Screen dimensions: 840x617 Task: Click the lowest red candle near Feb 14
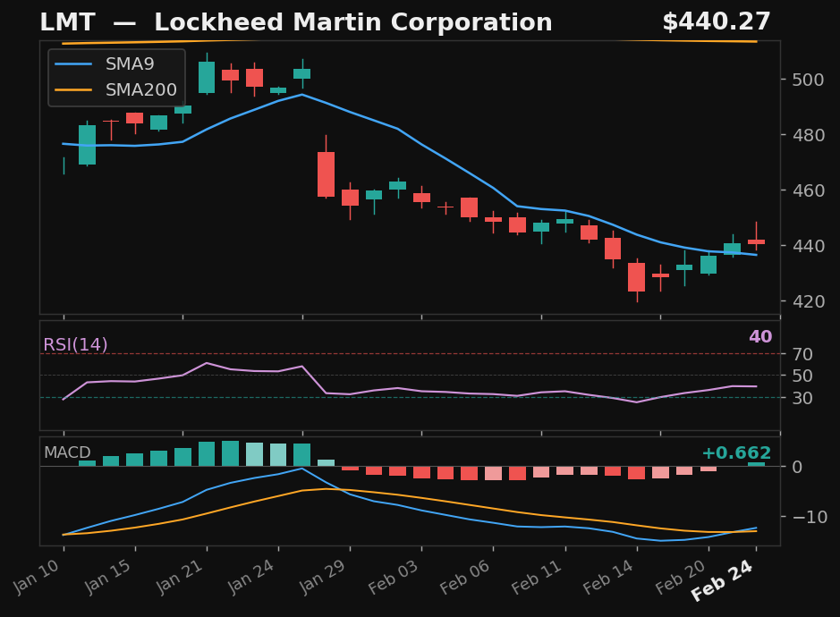pos(637,277)
